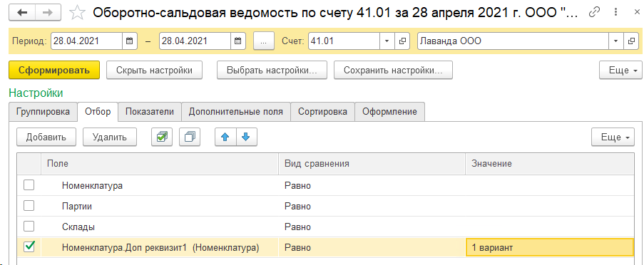Click the period start date field
Viewport: 644px width, 265px height.
pos(87,41)
